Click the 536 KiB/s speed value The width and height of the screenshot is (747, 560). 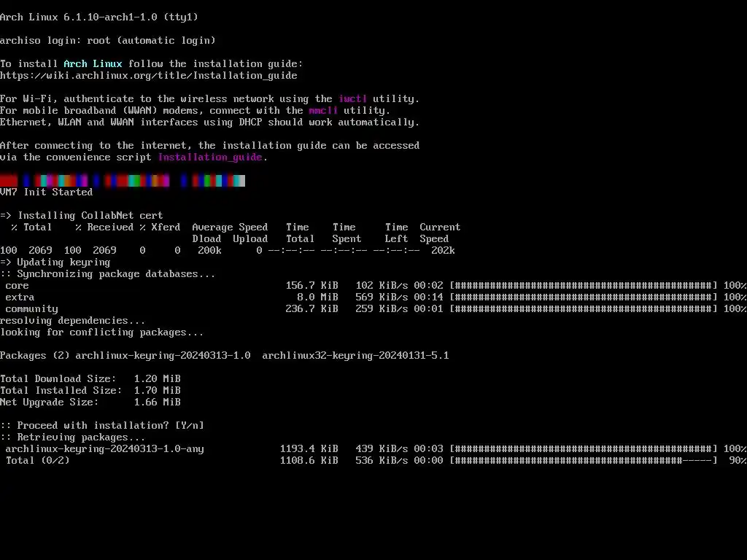tap(382, 461)
